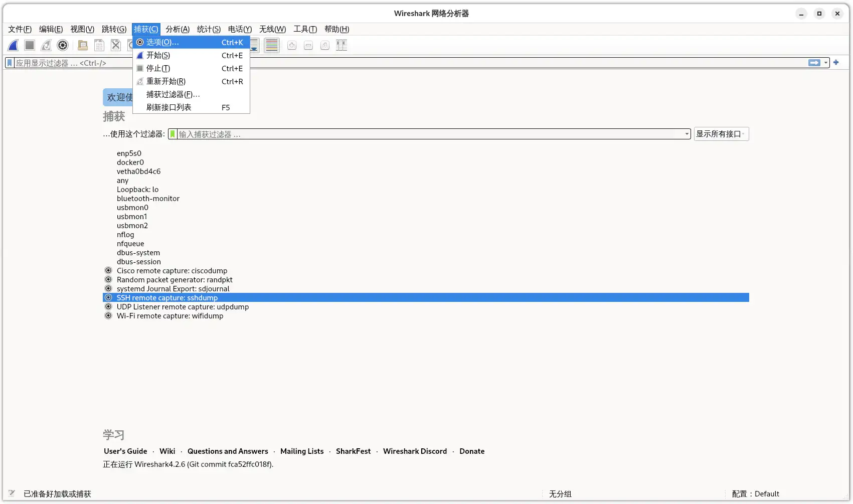Open settings gear for Cisco remote capture

tap(108, 271)
